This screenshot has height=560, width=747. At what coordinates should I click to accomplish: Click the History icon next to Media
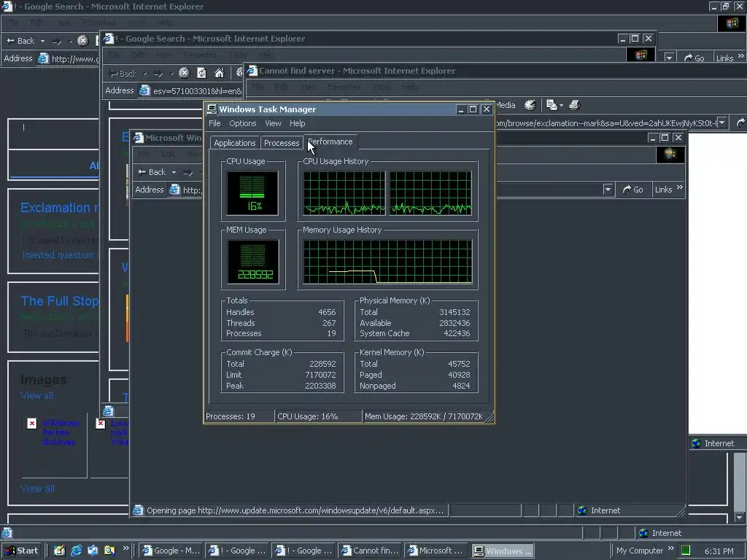[x=530, y=106]
